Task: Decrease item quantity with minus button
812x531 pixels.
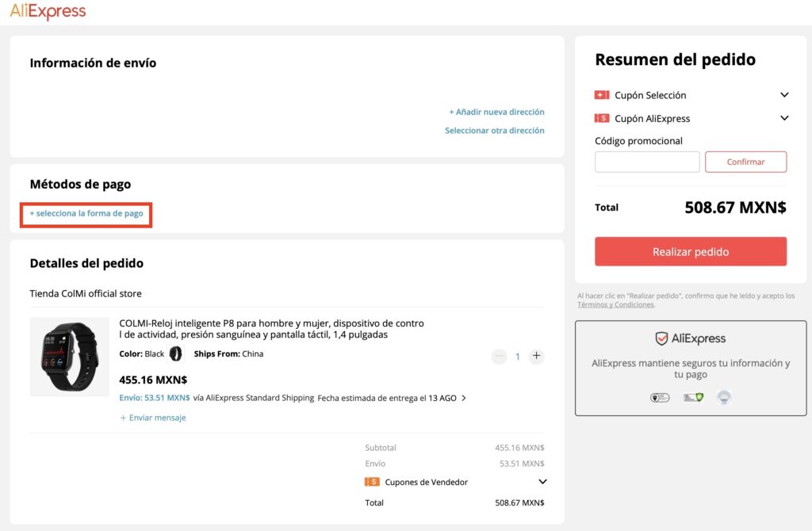Action: (500, 356)
